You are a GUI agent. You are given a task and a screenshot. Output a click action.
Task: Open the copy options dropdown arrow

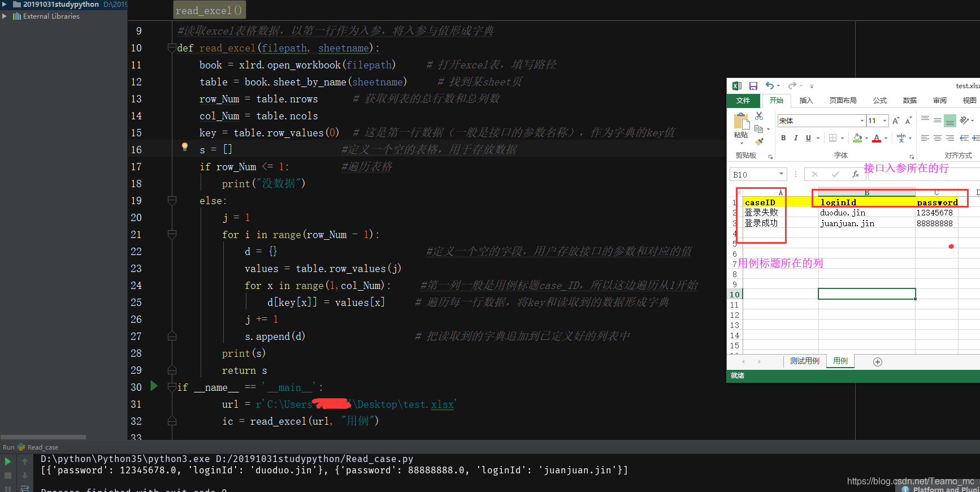768,130
